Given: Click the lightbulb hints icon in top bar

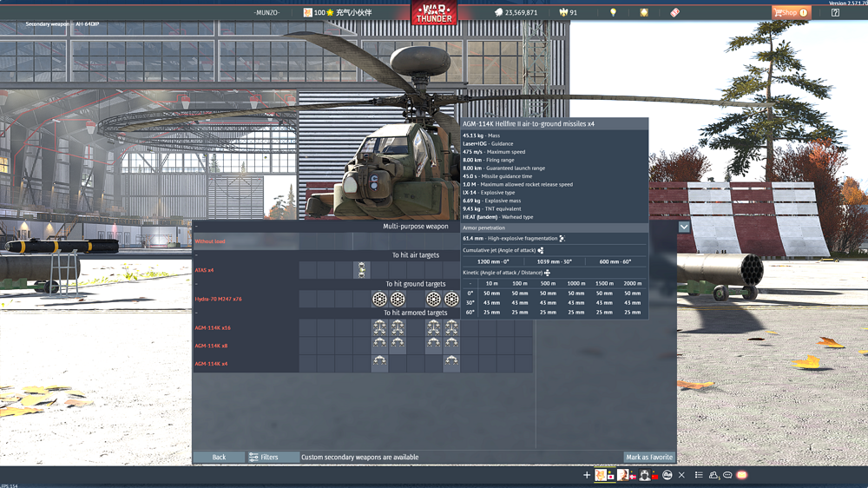Looking at the screenshot, I should (x=613, y=12).
